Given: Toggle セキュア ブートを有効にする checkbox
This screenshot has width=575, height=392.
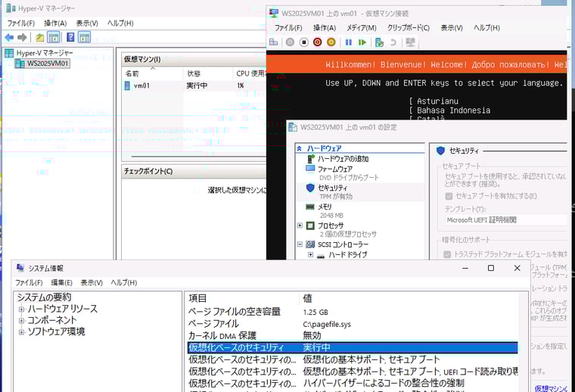Looking at the screenshot, I should coord(449,196).
